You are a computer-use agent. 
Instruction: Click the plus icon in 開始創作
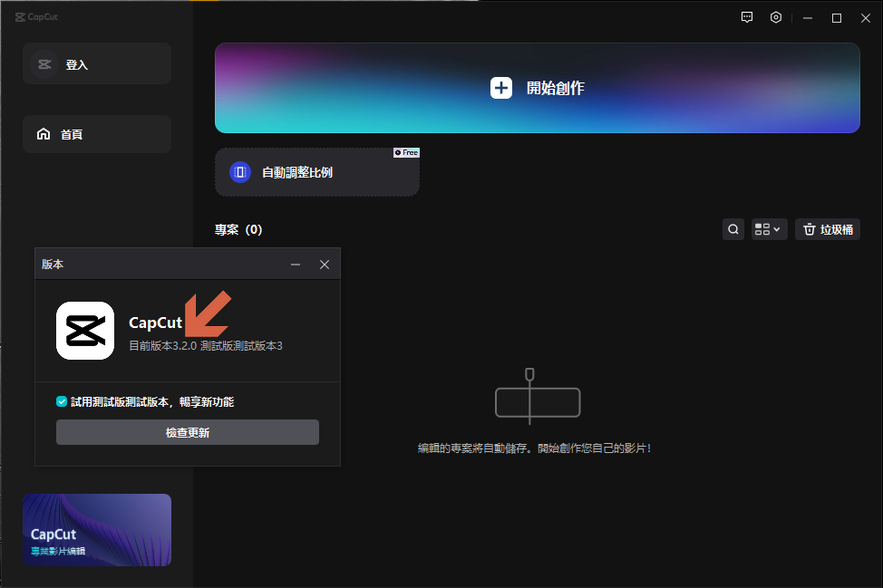(501, 89)
